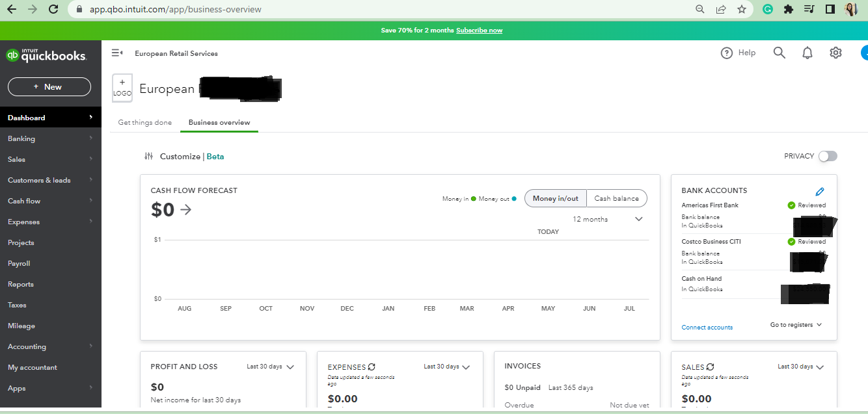Image resolution: width=868 pixels, height=414 pixels.
Task: Switch to the Get things done tab
Action: pyautogui.click(x=145, y=122)
